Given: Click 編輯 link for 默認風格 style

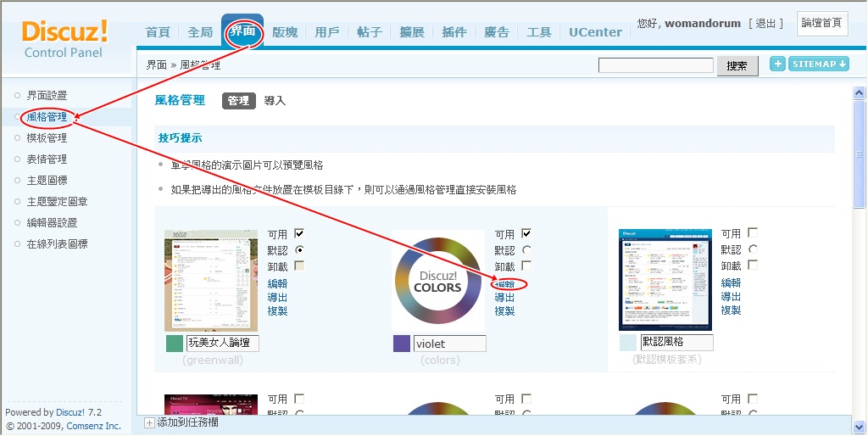Looking at the screenshot, I should [731, 283].
